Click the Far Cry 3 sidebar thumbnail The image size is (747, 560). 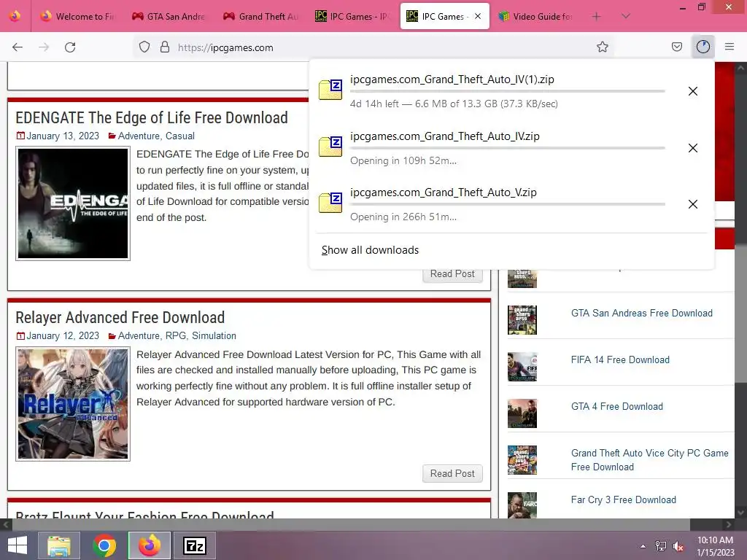coord(522,505)
